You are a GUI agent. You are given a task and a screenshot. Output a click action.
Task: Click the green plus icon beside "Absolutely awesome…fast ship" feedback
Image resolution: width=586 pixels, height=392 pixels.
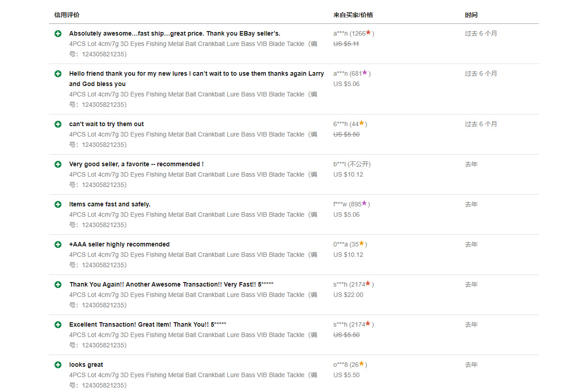(58, 34)
